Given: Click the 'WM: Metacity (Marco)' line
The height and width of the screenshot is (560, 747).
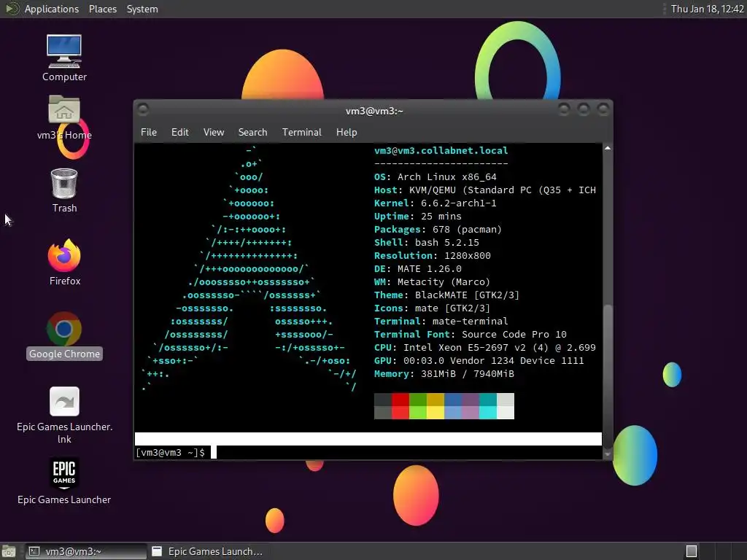Looking at the screenshot, I should pos(432,282).
